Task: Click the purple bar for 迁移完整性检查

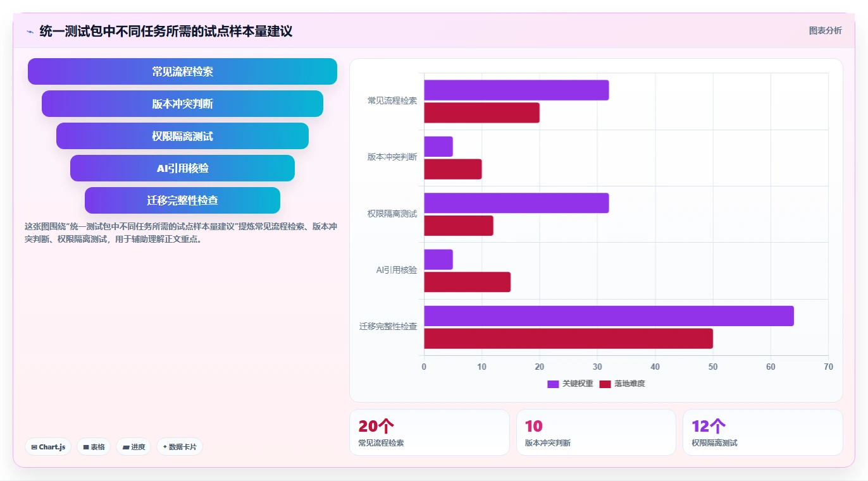Action: (609, 316)
